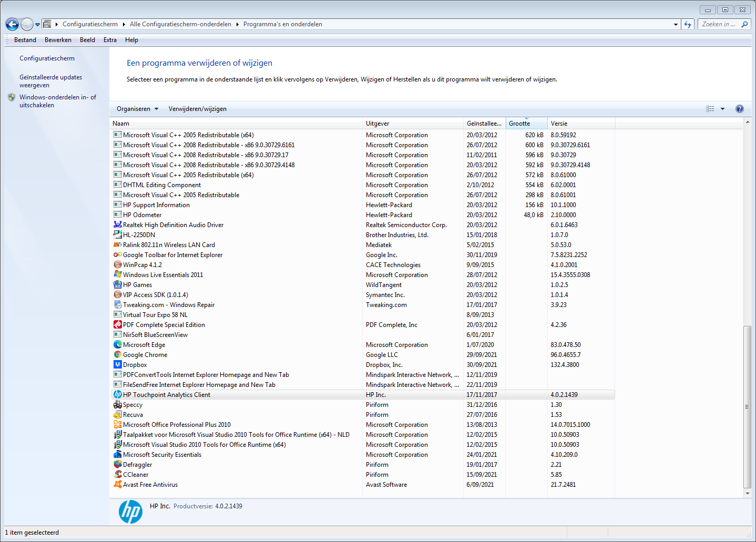This screenshot has height=542, width=756.
Task: Select the HP Support Information entry
Action: 363,205
